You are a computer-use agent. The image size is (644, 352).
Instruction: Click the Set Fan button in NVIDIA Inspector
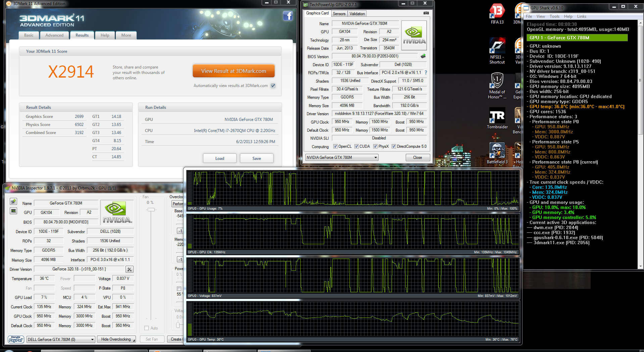[152, 339]
